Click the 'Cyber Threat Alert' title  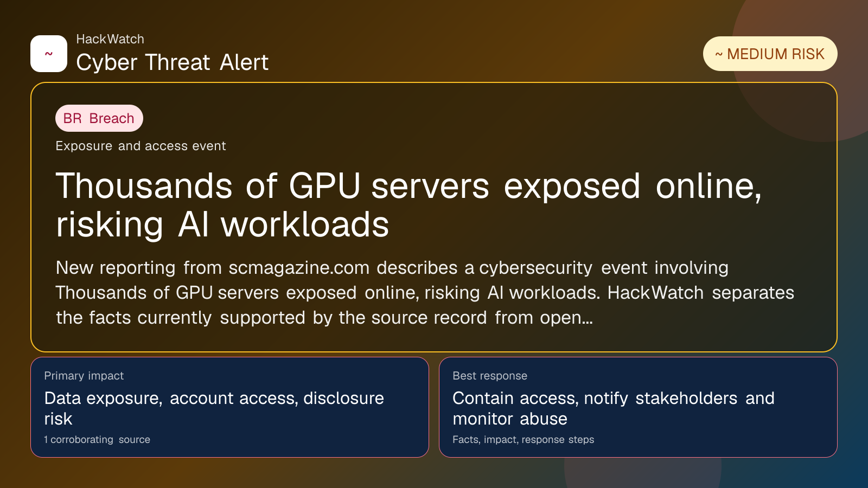pyautogui.click(x=172, y=62)
